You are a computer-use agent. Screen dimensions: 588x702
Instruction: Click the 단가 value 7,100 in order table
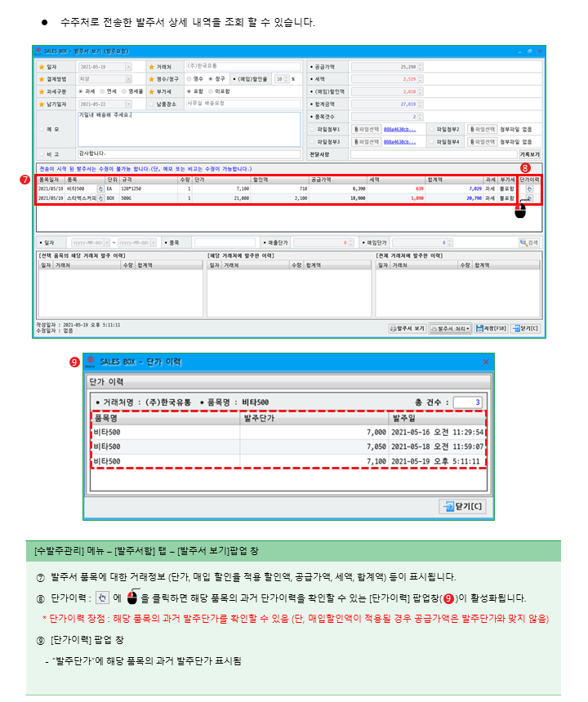pyautogui.click(x=243, y=189)
